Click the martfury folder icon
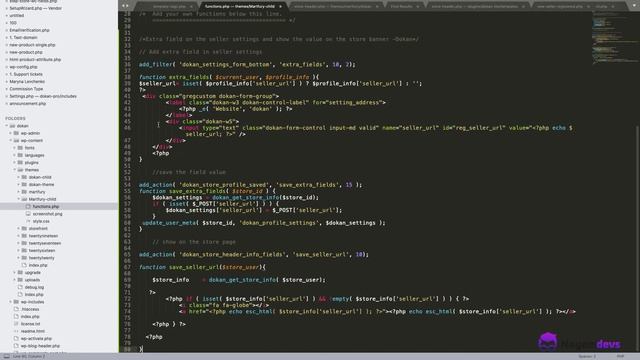This screenshot has height=360, width=640. (x=24, y=192)
